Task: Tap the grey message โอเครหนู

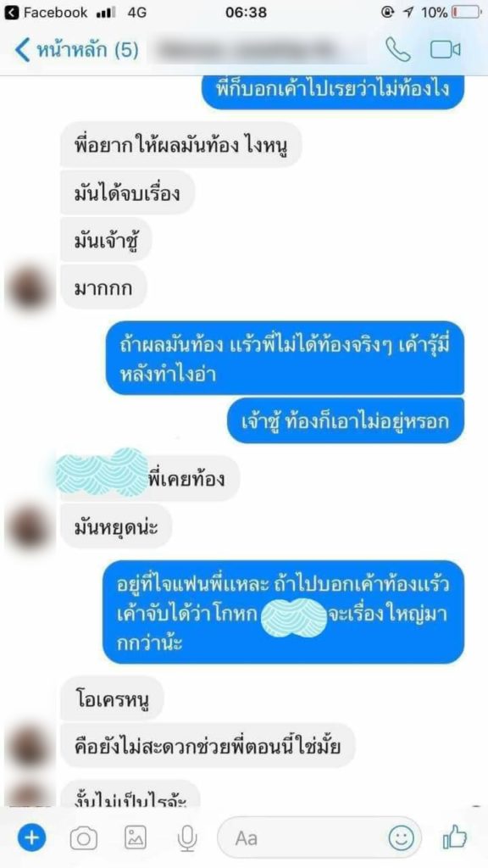Action: click(113, 698)
